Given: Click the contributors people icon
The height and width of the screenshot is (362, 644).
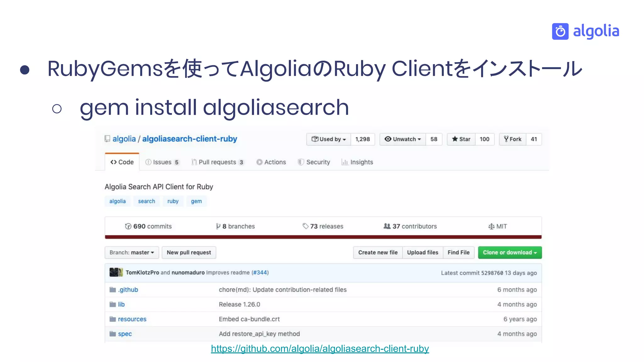Looking at the screenshot, I should [387, 226].
